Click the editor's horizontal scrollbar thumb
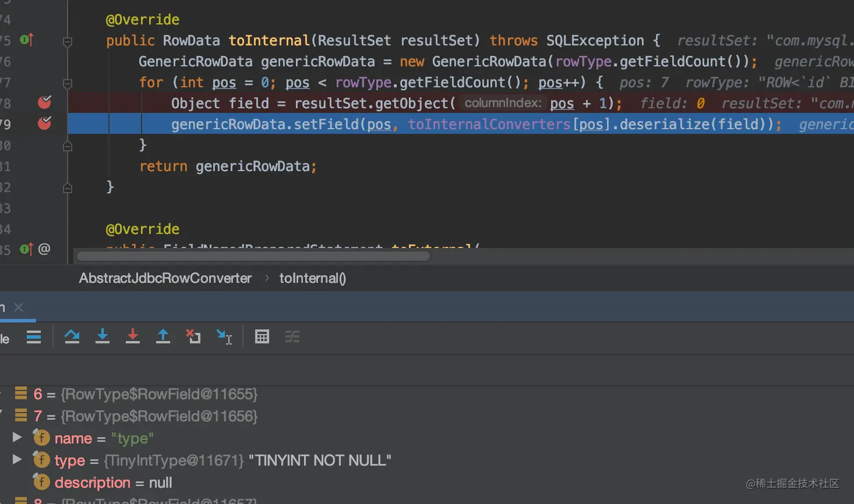 [x=253, y=256]
